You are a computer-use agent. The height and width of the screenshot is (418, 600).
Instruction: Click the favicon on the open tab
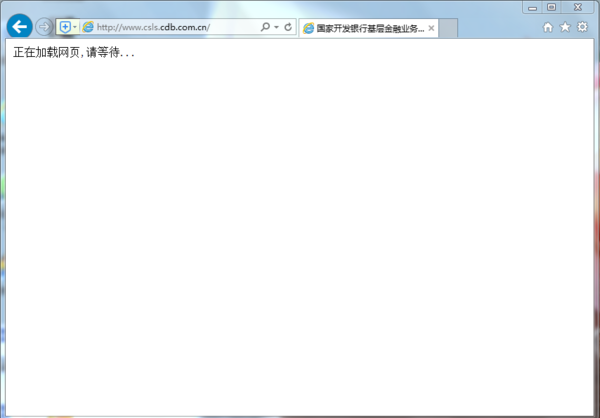pyautogui.click(x=308, y=29)
